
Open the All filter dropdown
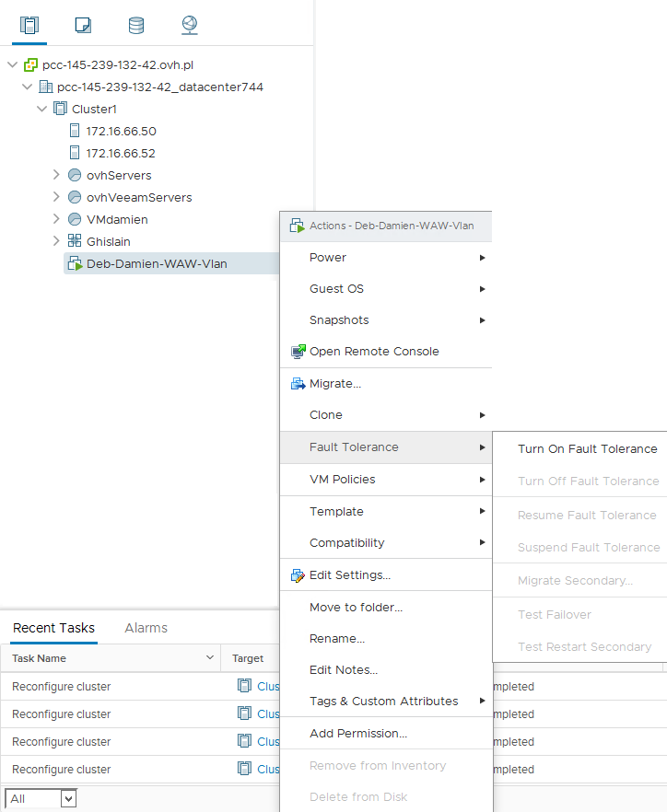(41, 799)
